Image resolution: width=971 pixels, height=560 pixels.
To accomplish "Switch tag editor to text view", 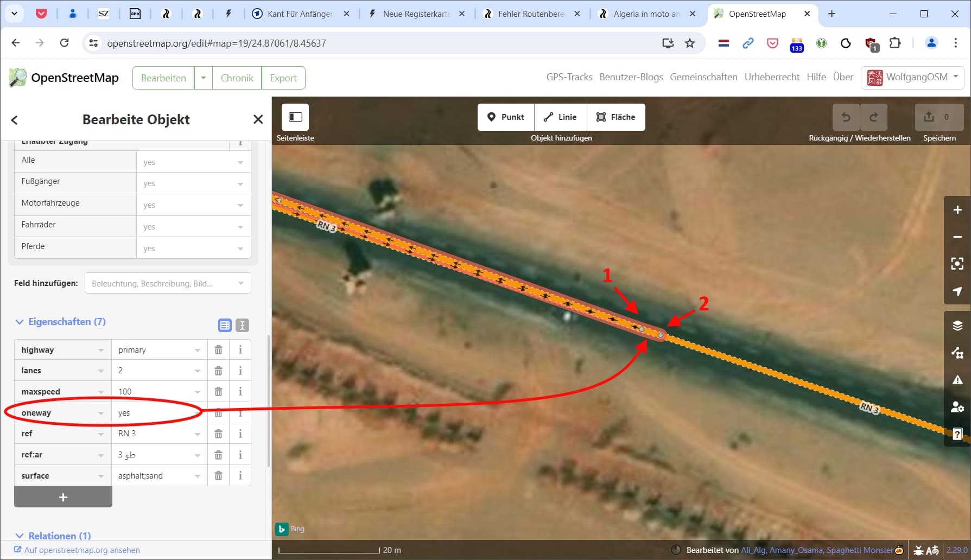I will (243, 325).
